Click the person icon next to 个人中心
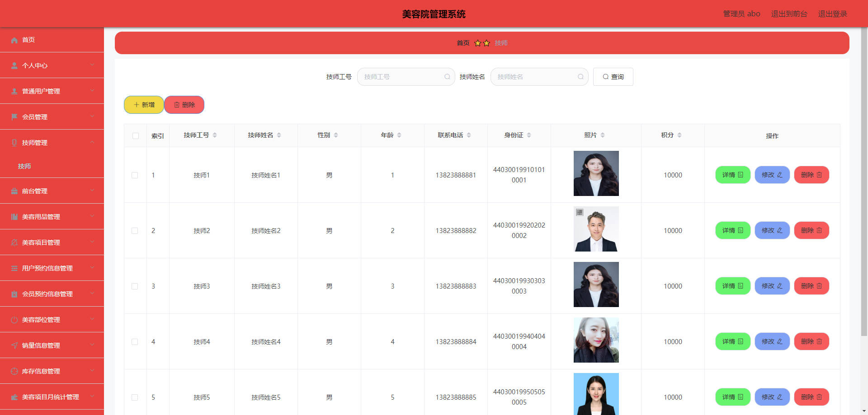The width and height of the screenshot is (868, 415). (x=14, y=66)
